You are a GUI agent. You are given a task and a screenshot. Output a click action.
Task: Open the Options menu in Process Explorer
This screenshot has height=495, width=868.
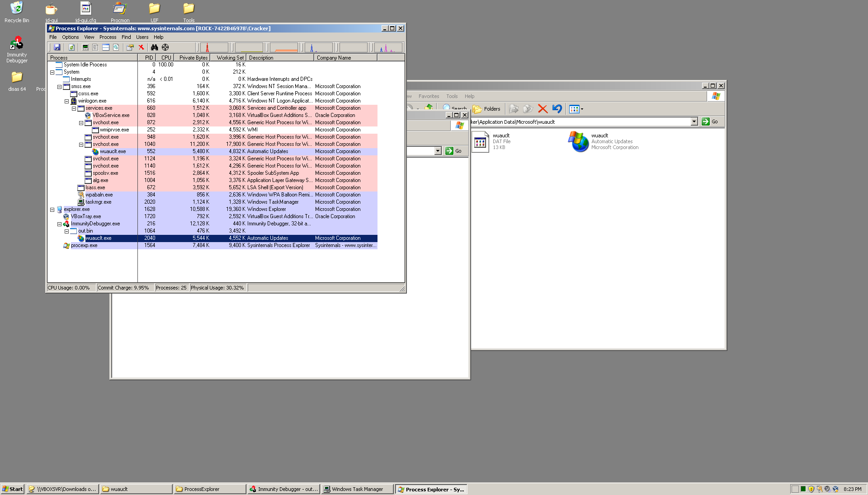(x=70, y=37)
